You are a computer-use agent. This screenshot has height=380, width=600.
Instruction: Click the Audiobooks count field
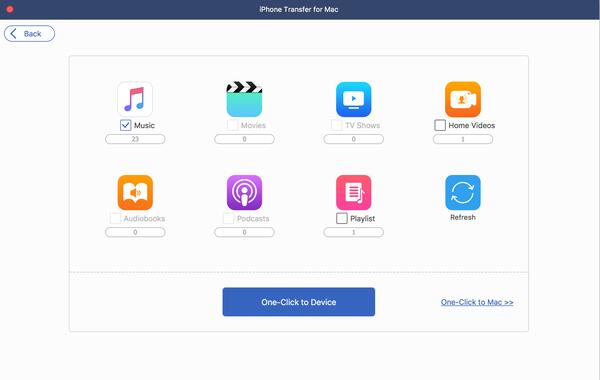click(135, 232)
